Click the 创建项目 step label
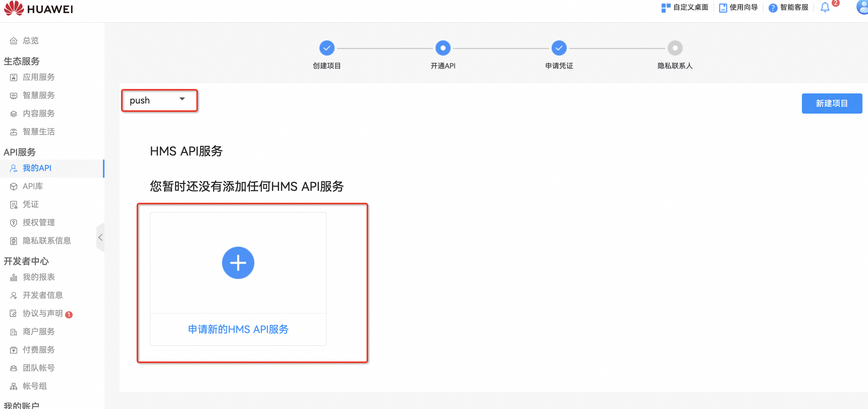This screenshot has height=409, width=868. (327, 66)
